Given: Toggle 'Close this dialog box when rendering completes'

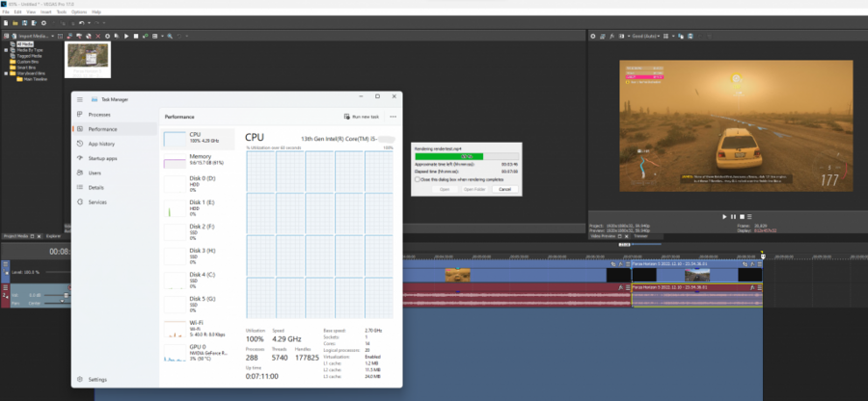Looking at the screenshot, I should point(418,179).
